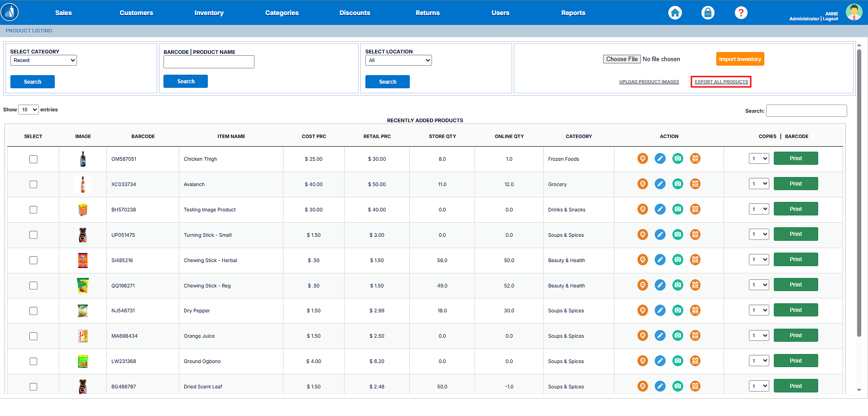Click the Export All Products link
The image size is (868, 416).
click(x=721, y=82)
